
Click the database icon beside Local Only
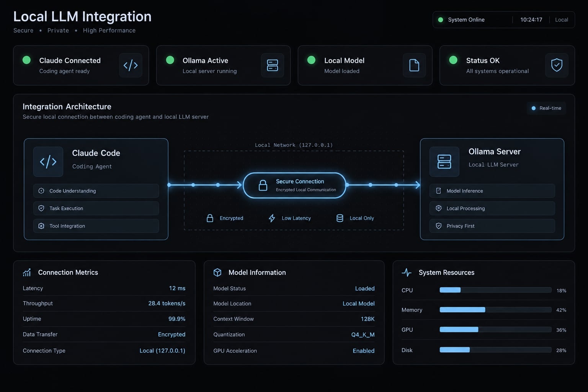pyautogui.click(x=340, y=218)
